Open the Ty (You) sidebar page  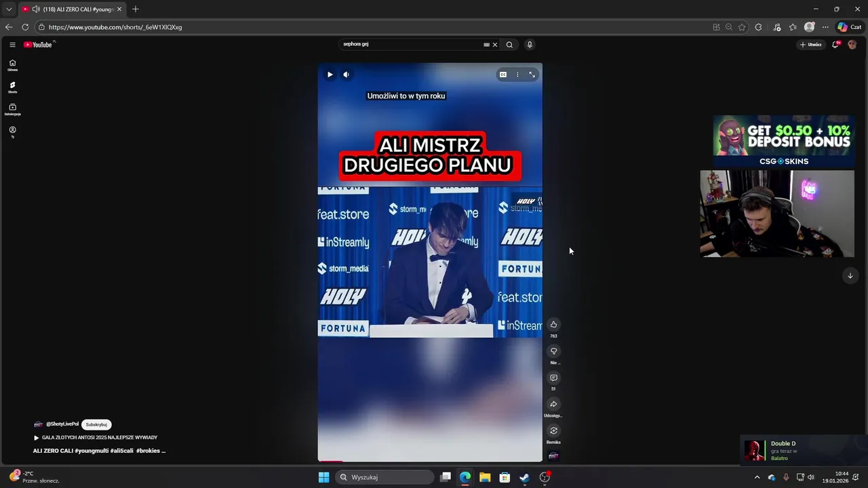12,131
